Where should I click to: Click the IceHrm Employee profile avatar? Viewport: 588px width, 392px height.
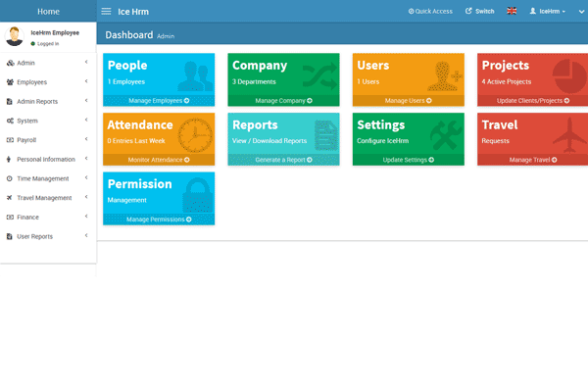point(15,37)
